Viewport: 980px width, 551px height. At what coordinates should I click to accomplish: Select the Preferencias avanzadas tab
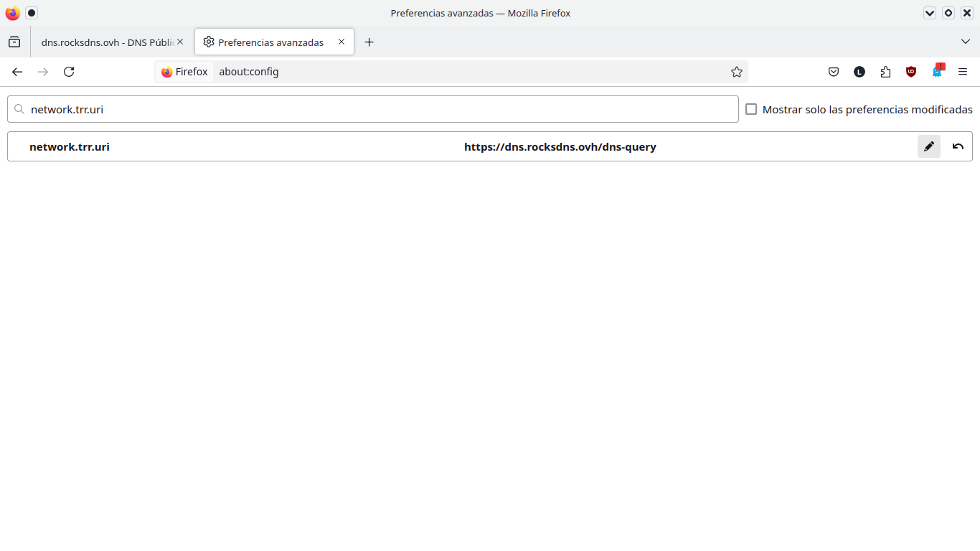[x=270, y=42]
